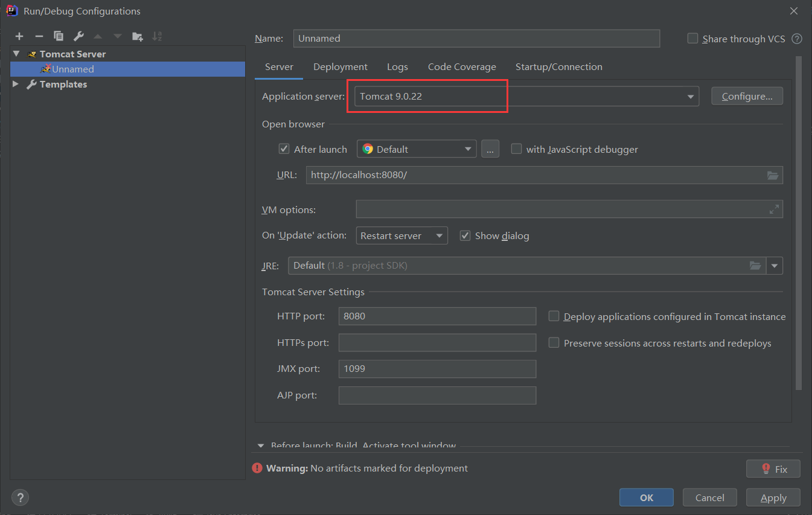Click the IntelliJ logo in the title bar
Viewport: 812px width, 515px height.
11,11
